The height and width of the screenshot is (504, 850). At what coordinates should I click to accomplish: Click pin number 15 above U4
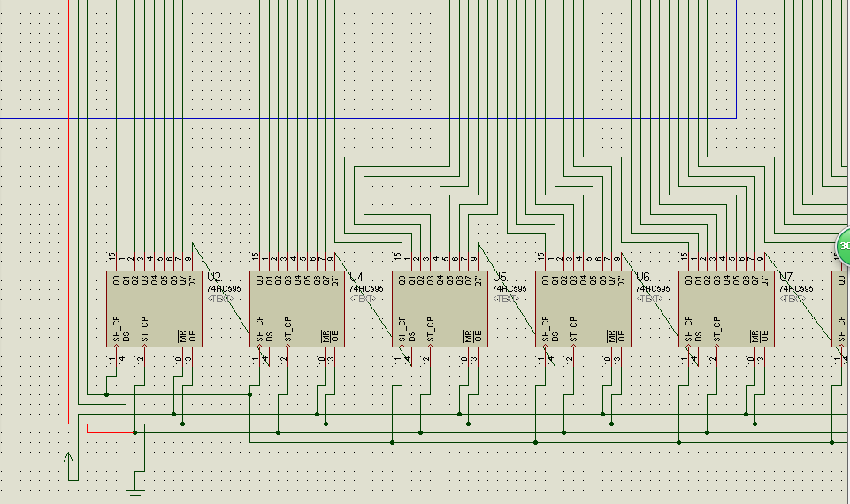[x=256, y=256]
